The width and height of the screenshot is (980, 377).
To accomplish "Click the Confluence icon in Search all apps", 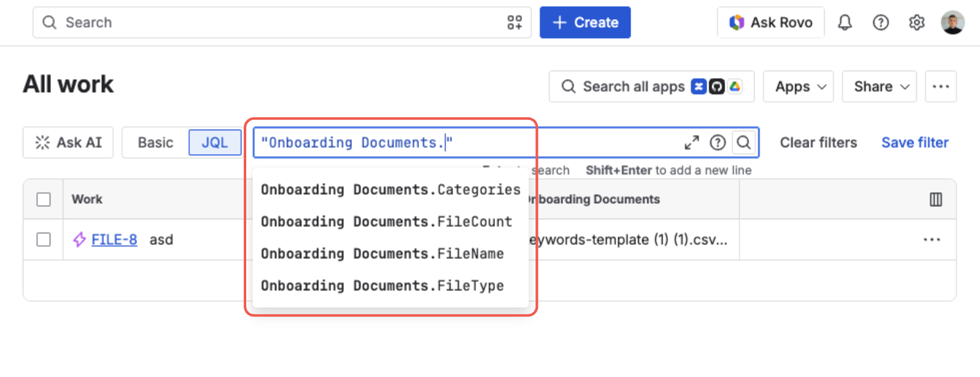I will 699,87.
